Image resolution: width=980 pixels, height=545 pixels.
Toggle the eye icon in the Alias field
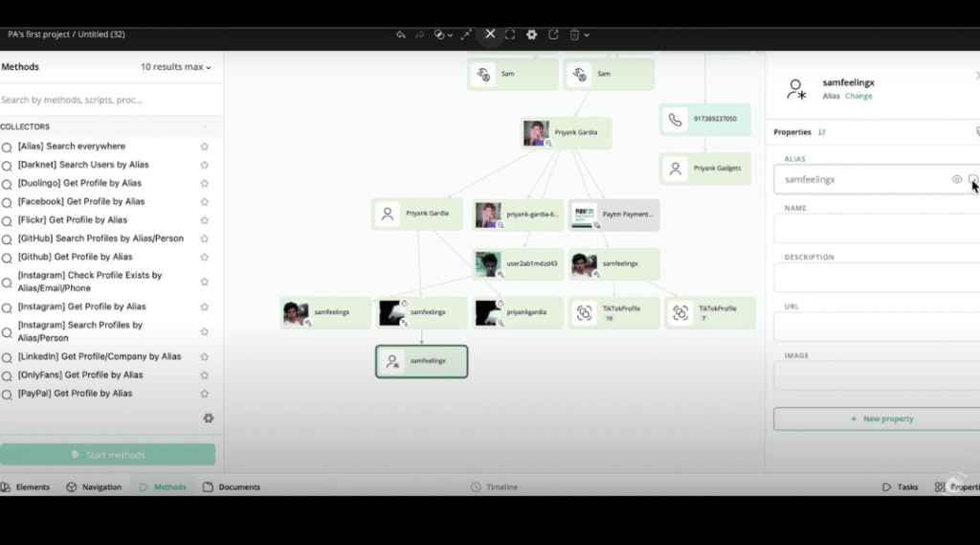(x=956, y=179)
